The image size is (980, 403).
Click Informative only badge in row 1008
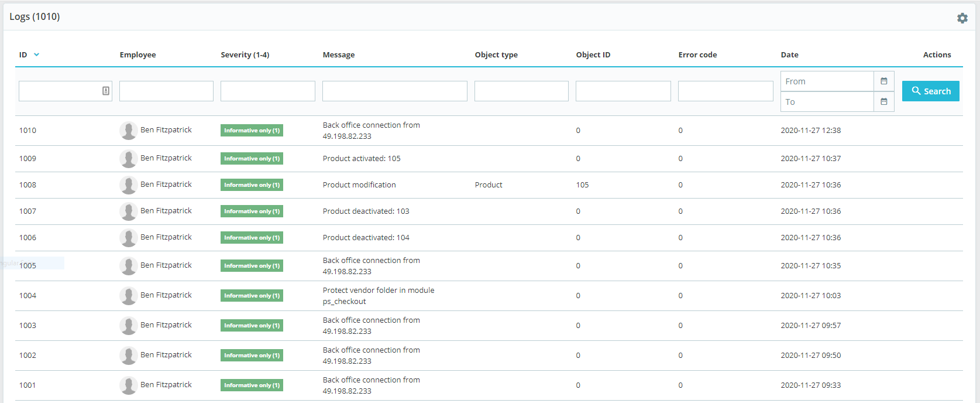point(252,185)
